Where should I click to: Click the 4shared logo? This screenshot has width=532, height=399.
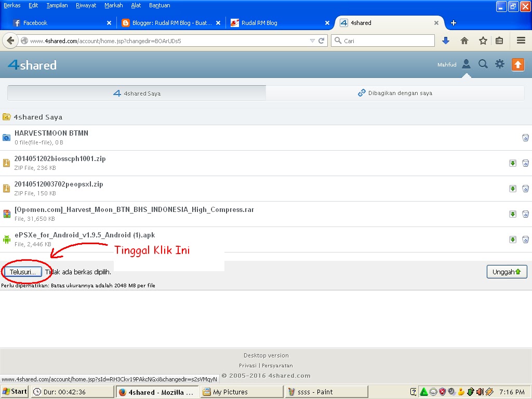[32, 64]
